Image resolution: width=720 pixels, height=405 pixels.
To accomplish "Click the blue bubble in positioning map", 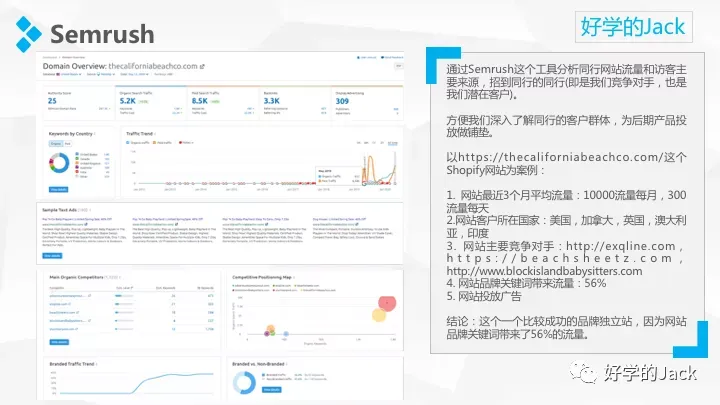I will (286, 334).
